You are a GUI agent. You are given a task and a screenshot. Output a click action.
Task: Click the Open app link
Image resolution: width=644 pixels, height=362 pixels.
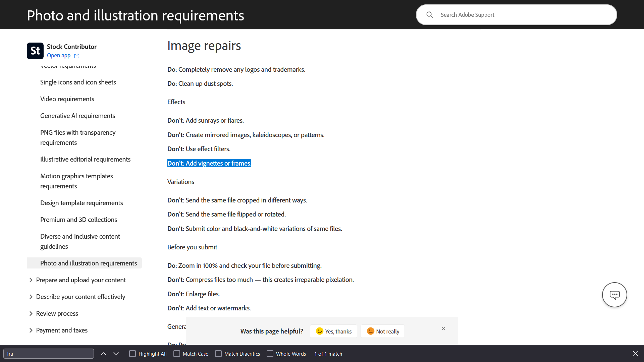(x=59, y=55)
